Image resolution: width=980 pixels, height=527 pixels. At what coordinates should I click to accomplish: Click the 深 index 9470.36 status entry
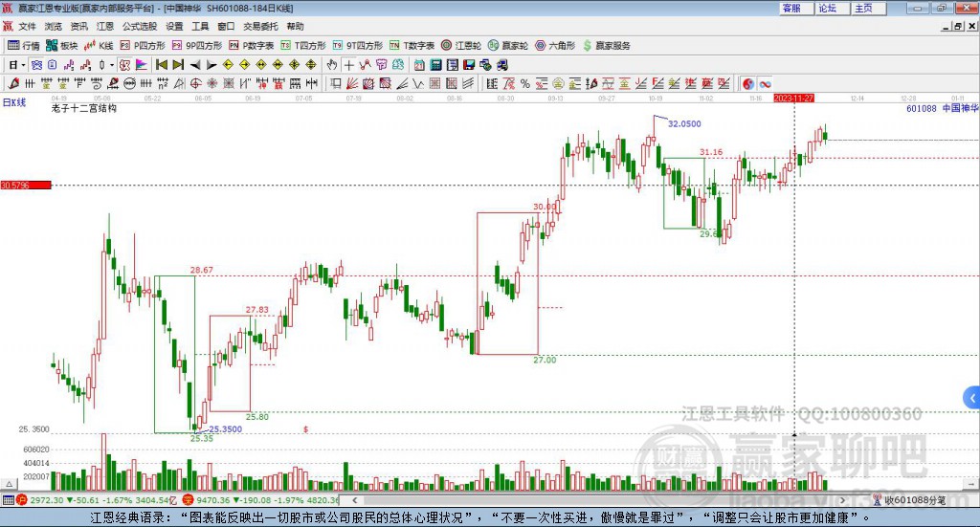pyautogui.click(x=261, y=500)
